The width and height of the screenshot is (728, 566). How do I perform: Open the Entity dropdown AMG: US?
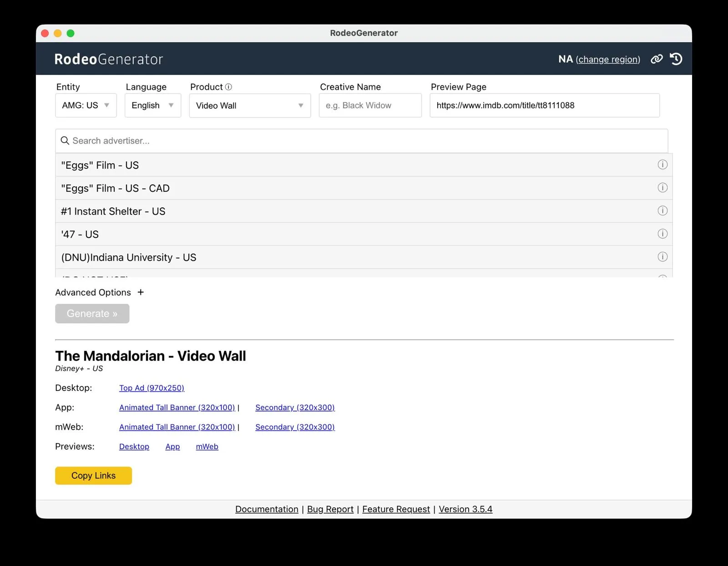click(x=86, y=105)
